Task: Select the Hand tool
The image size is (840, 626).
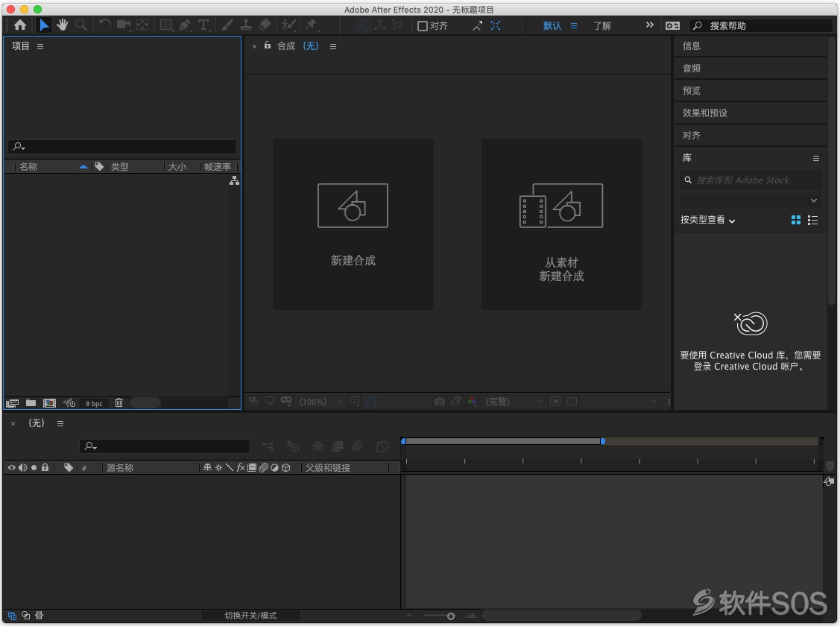Action: point(62,25)
